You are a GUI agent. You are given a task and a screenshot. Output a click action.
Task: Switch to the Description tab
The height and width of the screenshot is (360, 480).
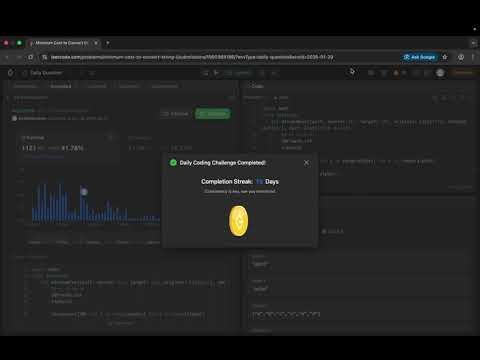tap(25, 86)
